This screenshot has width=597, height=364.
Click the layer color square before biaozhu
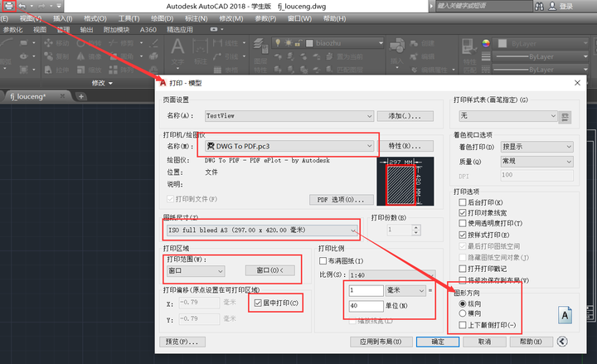[x=309, y=43]
